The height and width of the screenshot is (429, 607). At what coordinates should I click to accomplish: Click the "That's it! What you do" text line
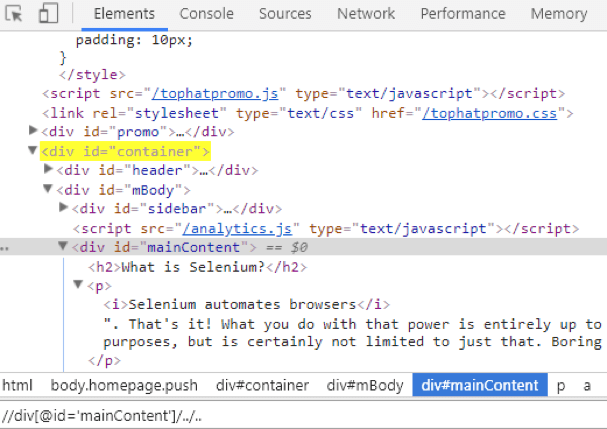click(x=352, y=324)
